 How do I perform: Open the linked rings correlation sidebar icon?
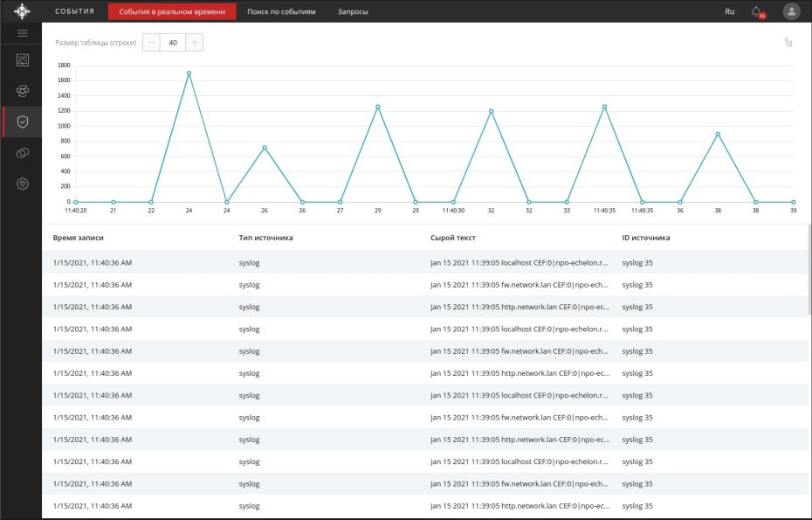(x=23, y=153)
